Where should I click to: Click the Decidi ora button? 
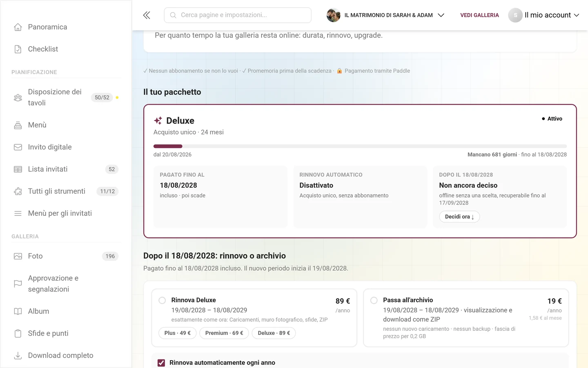coord(459,217)
